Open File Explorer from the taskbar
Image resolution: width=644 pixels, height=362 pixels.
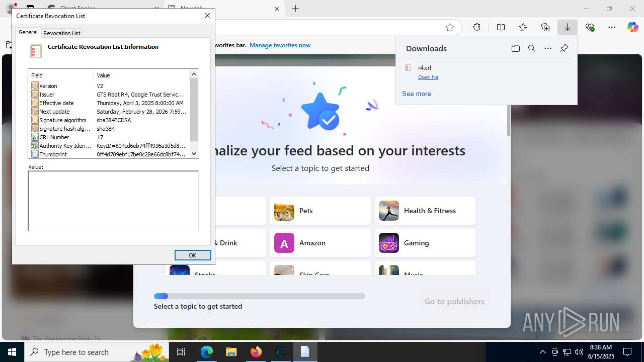click(x=231, y=352)
